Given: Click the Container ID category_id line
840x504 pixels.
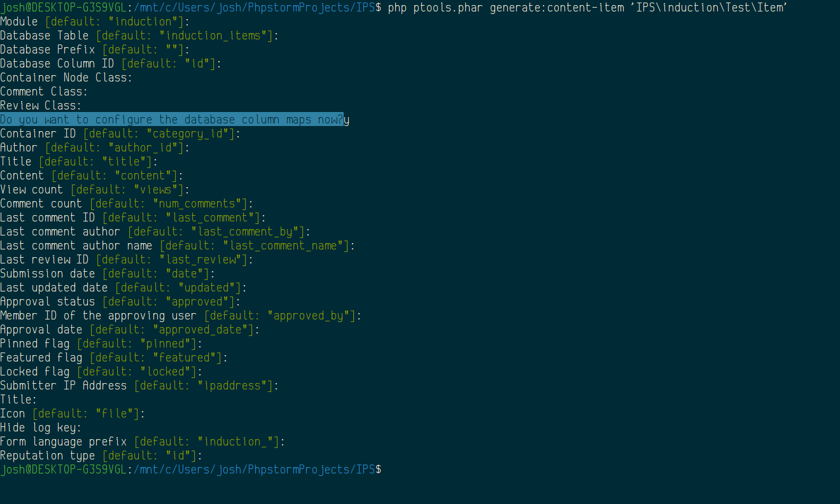Looking at the screenshot, I should [x=120, y=134].
